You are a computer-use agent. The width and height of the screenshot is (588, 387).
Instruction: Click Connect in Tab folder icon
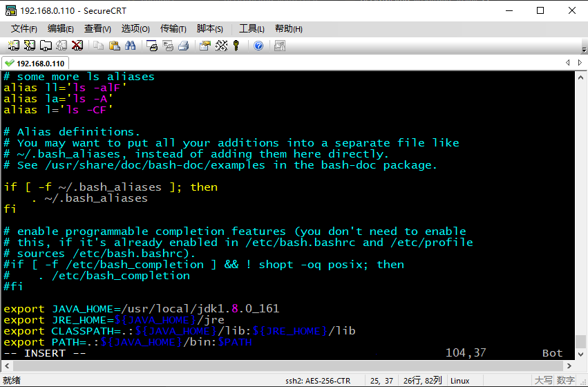pos(46,46)
